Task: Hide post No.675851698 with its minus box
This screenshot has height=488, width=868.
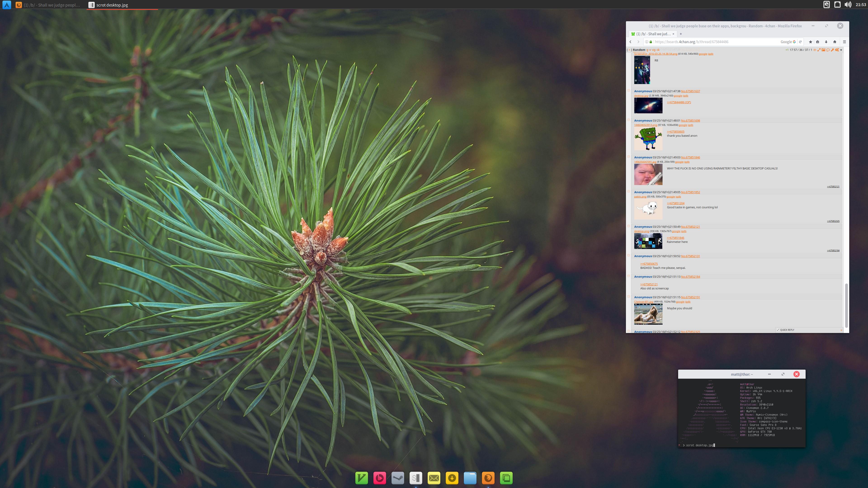Action: click(628, 120)
